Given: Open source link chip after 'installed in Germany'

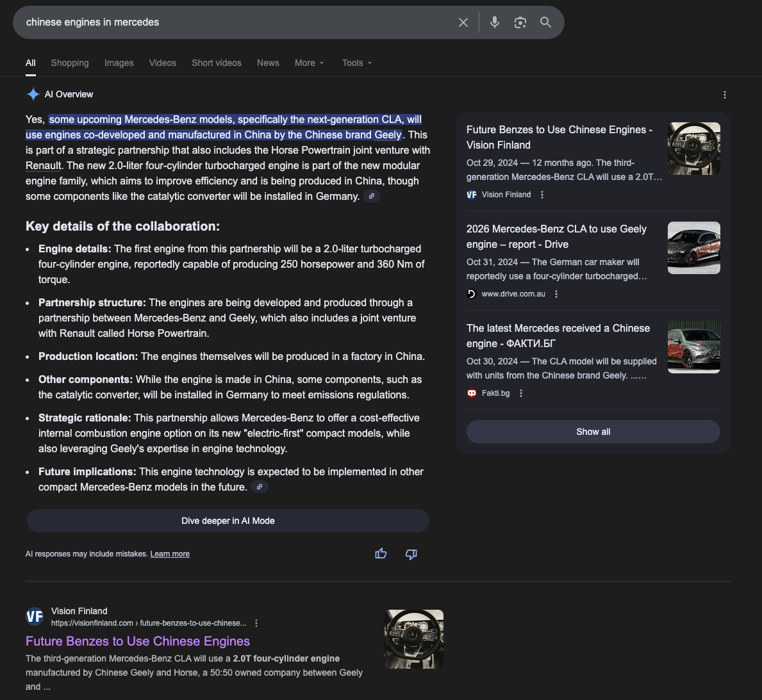Looking at the screenshot, I should (x=372, y=196).
